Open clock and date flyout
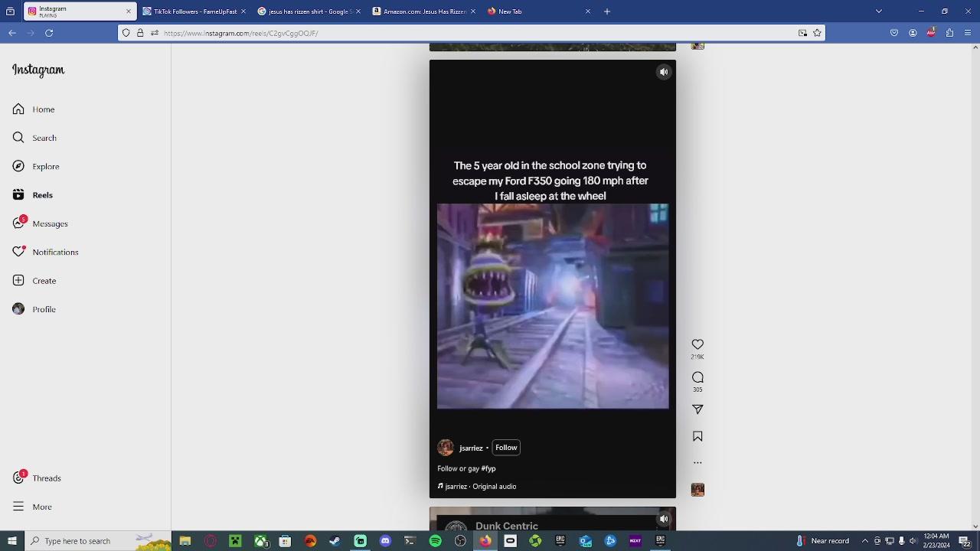 tap(936, 541)
